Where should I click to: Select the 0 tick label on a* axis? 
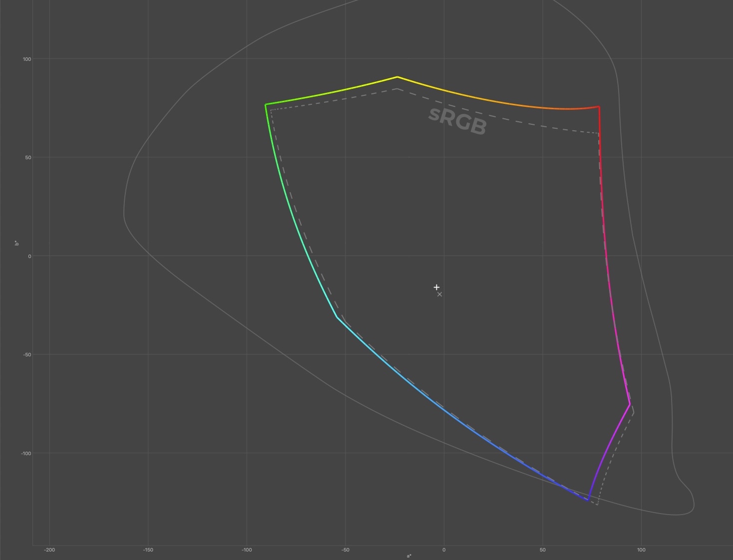(444, 550)
